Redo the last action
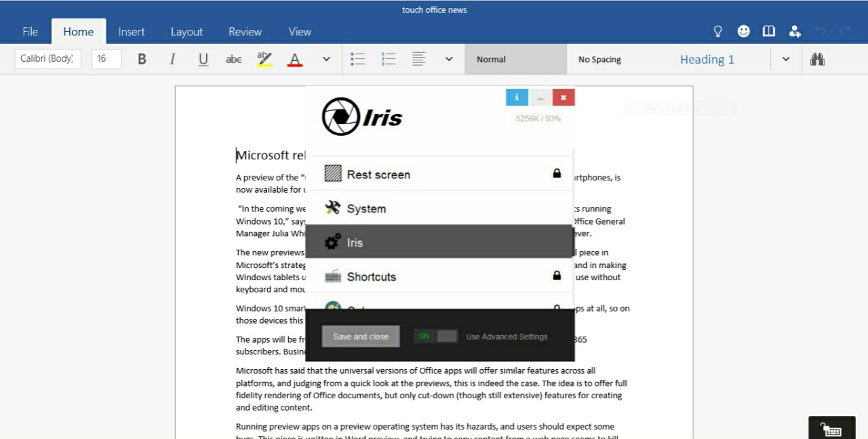 click(x=845, y=31)
